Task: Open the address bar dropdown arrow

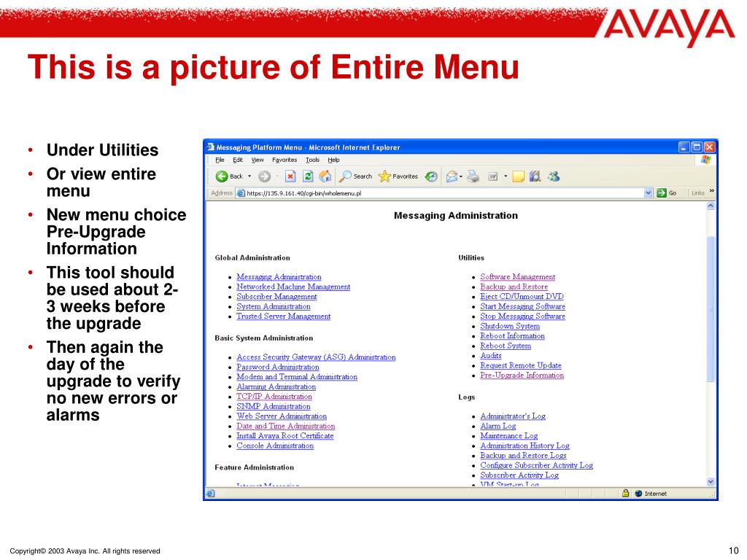Action: (648, 192)
